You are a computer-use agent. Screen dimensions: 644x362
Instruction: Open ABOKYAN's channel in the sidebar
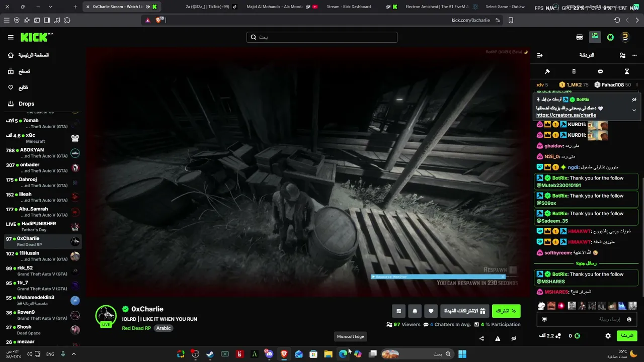[43, 153]
